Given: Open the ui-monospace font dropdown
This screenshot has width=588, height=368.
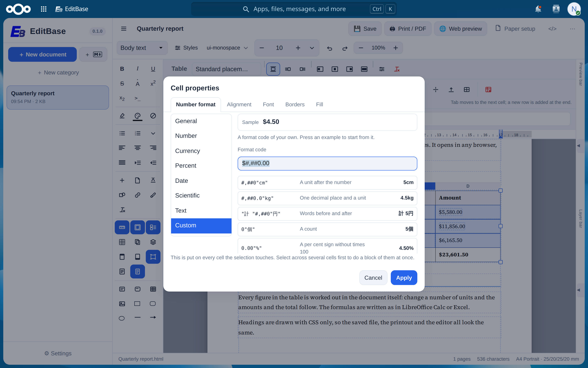Looking at the screenshot, I should [227, 48].
